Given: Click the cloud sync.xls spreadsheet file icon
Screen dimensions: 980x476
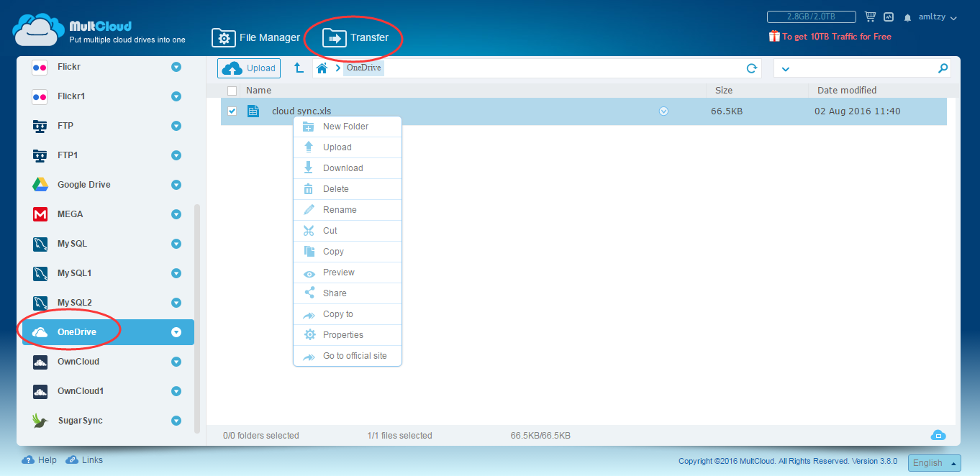Looking at the screenshot, I should (253, 111).
